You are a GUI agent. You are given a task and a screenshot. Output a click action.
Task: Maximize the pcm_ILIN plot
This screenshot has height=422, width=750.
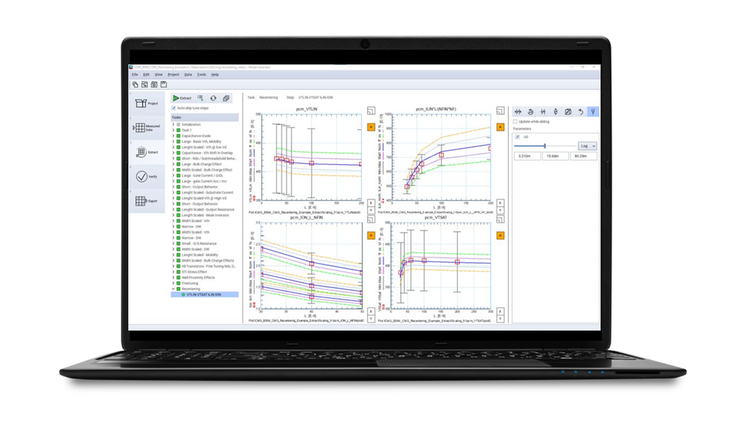point(500,111)
